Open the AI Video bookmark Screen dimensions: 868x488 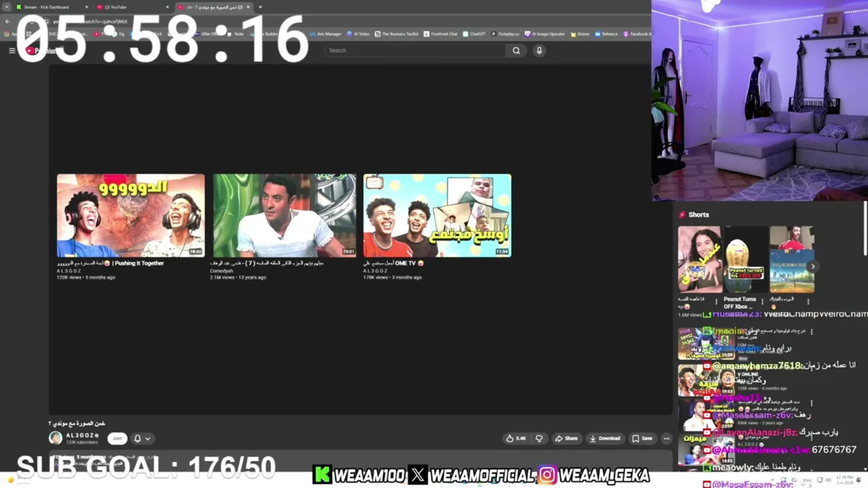[x=359, y=34]
